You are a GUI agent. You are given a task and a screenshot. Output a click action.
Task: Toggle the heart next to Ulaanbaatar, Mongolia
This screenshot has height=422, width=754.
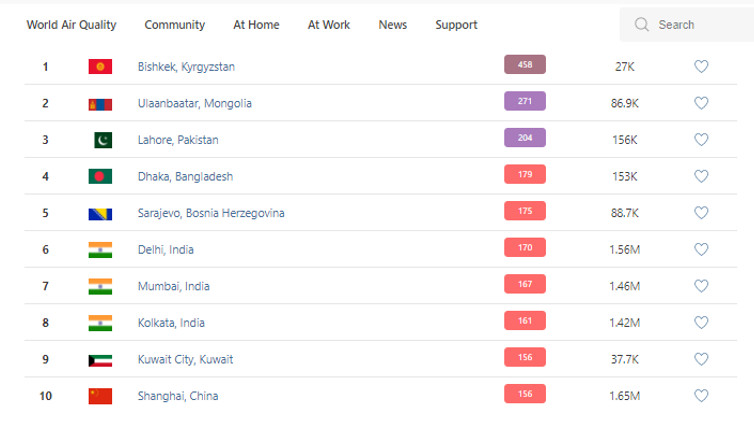701,103
